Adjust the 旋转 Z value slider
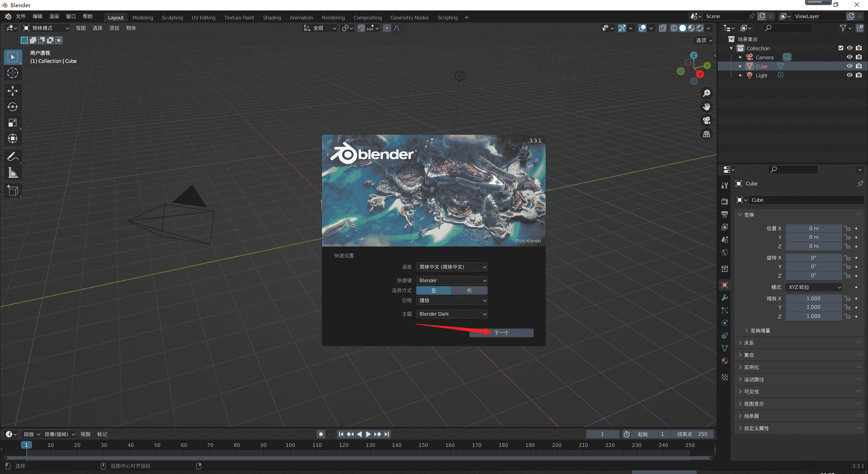This screenshot has height=474, width=868. pos(814,275)
